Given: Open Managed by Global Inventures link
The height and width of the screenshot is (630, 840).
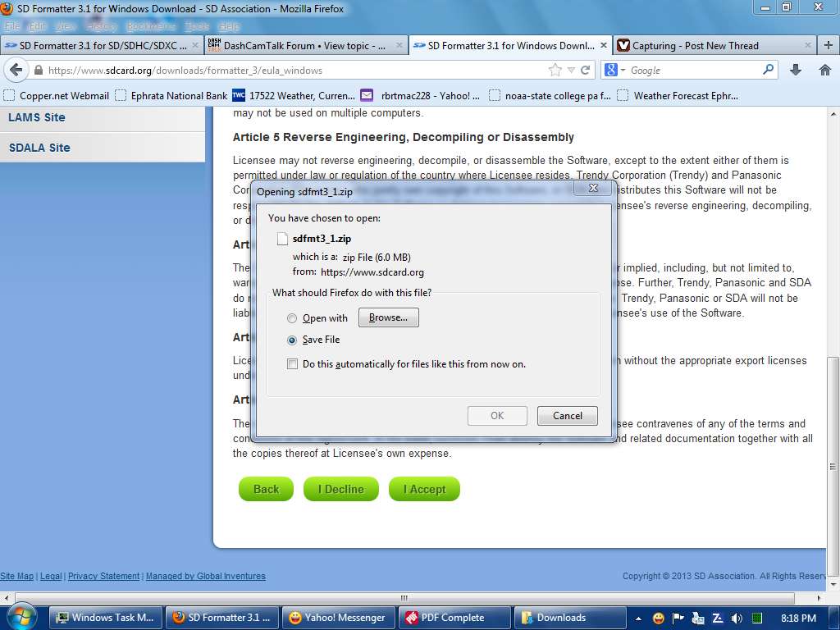Looking at the screenshot, I should click(206, 576).
